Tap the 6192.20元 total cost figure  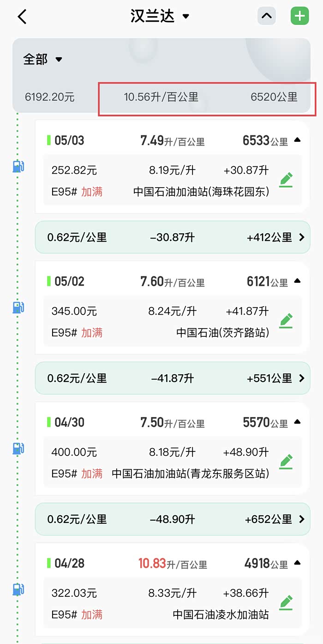pos(50,97)
